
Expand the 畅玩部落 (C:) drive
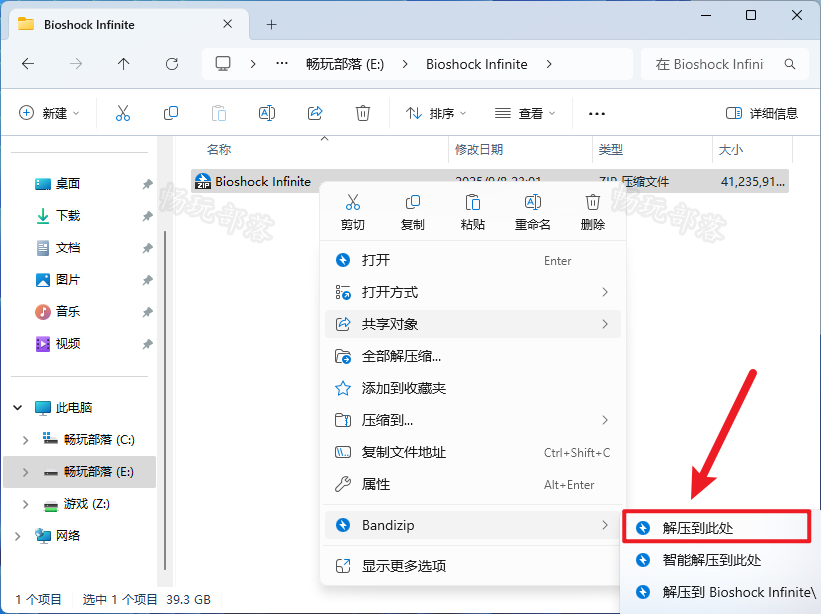coord(25,440)
